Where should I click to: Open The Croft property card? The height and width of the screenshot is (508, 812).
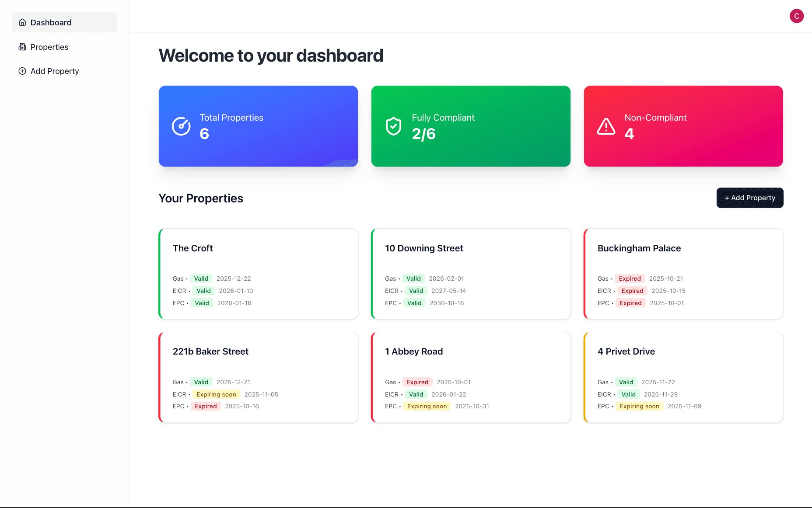click(258, 274)
